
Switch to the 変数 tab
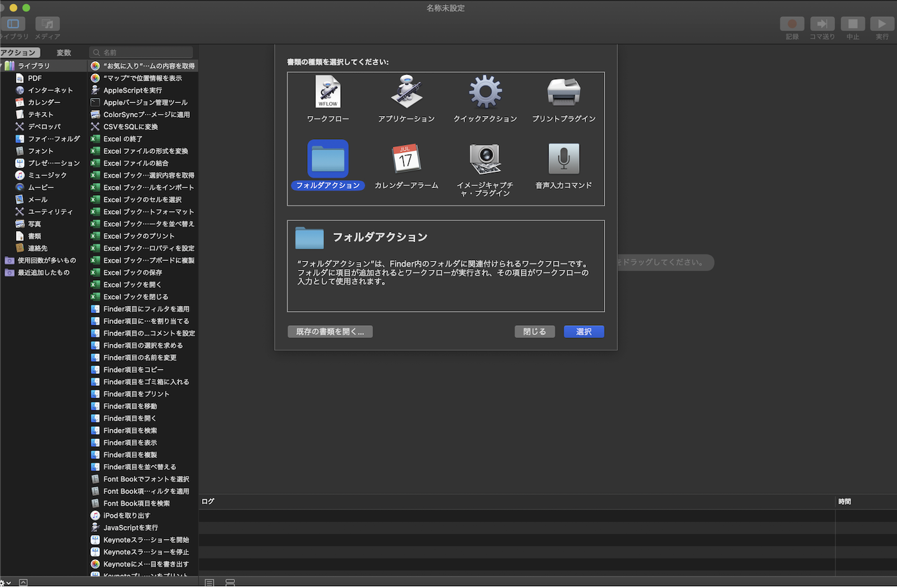pos(64,53)
